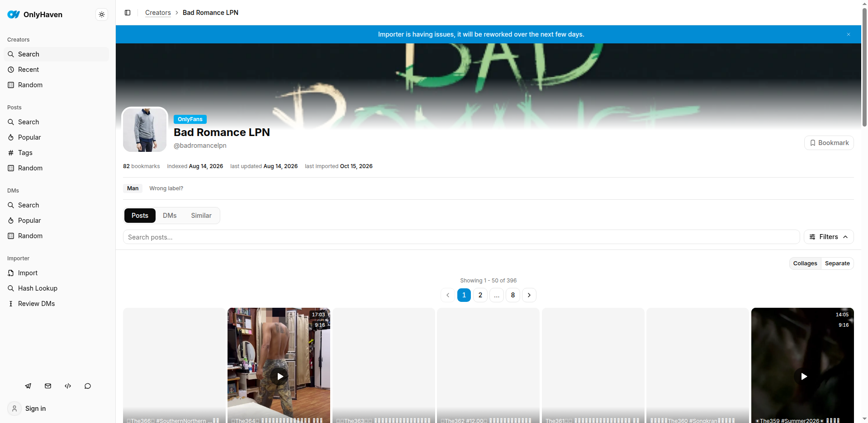Viewport: 868px width, 423px height.
Task: Follow the Creators breadcrumb link
Action: tap(158, 13)
